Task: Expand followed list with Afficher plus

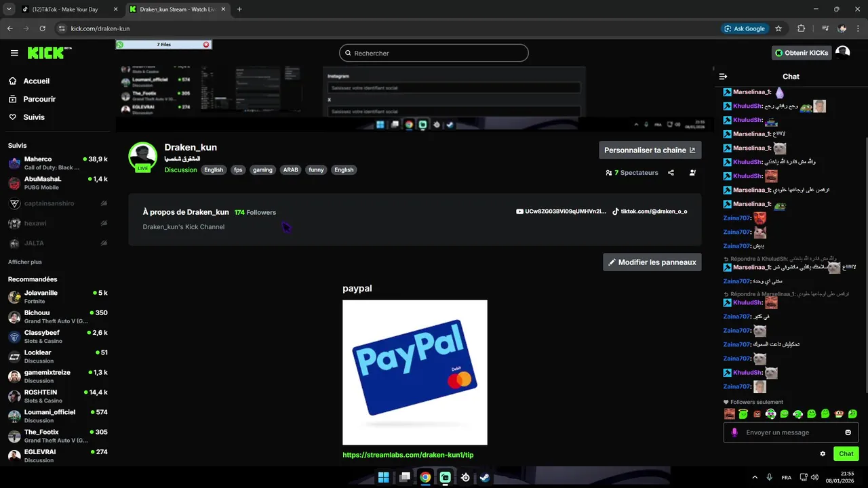Action: tap(25, 262)
